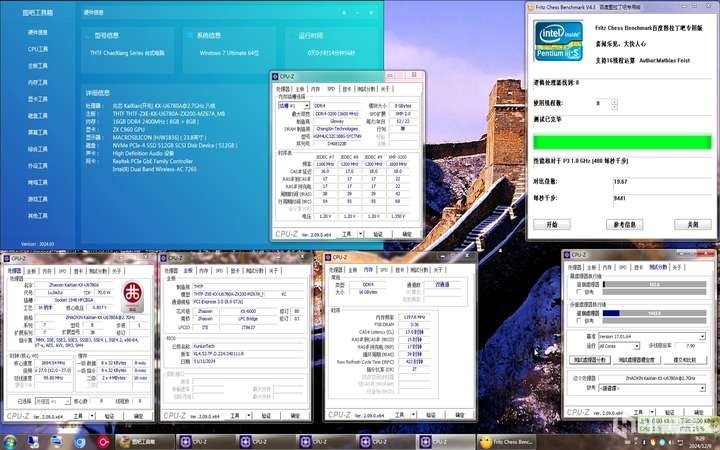Open 内存 tab in CPU-Z benchmark window
720x450 pixels.
click(607, 267)
